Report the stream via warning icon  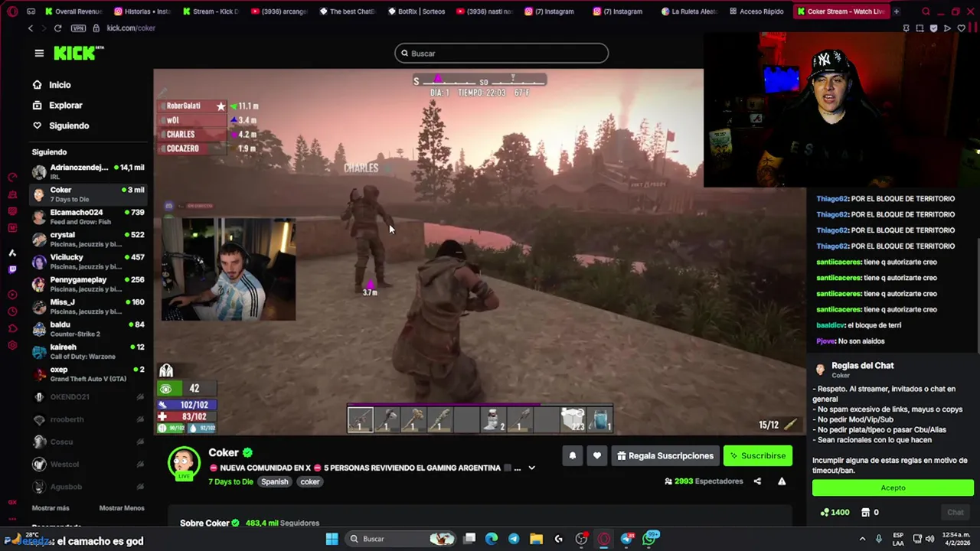782,481
